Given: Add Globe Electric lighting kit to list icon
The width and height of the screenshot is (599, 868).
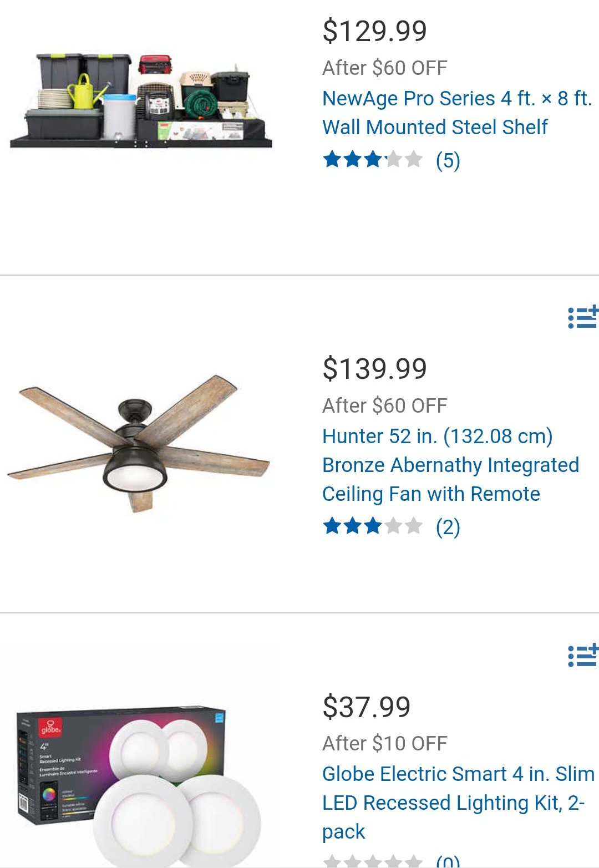Looking at the screenshot, I should [x=583, y=655].
